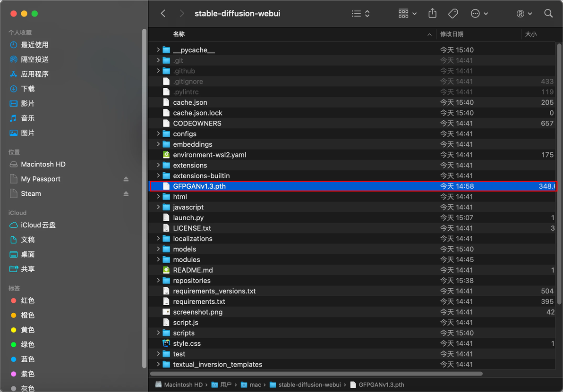Image resolution: width=563 pixels, height=392 pixels.
Task: Open the R-circle toolbar dropdown
Action: click(524, 14)
